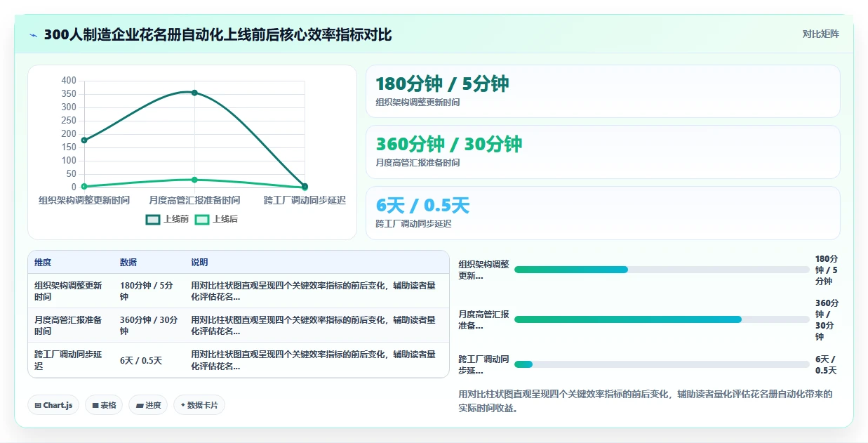Screen dimensions: 868x443
Task: Select the 跨工厂调动同步延迟 cell in the table
Action: [70, 360]
